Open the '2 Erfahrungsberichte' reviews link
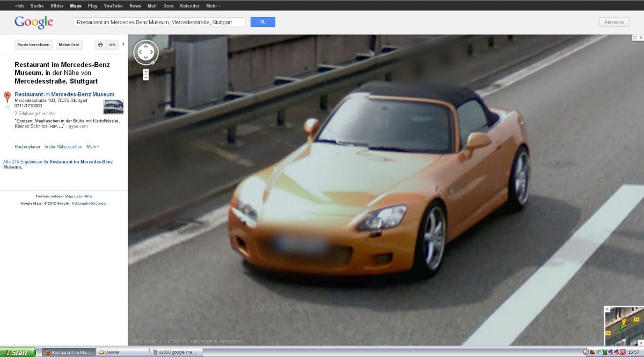 coord(34,114)
